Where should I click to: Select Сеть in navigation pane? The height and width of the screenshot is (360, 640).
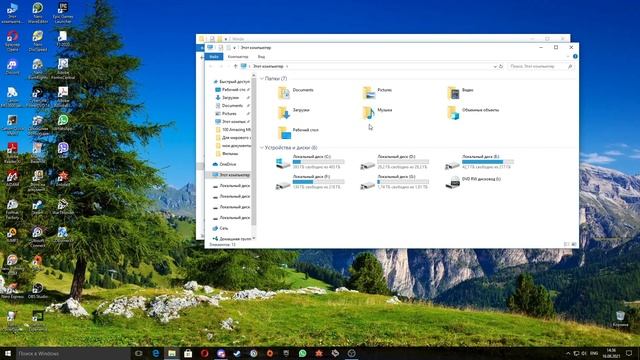point(220,228)
